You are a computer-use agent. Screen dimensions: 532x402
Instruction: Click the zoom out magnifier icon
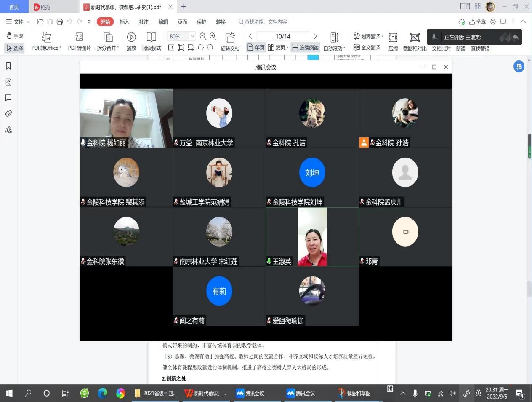(203, 36)
